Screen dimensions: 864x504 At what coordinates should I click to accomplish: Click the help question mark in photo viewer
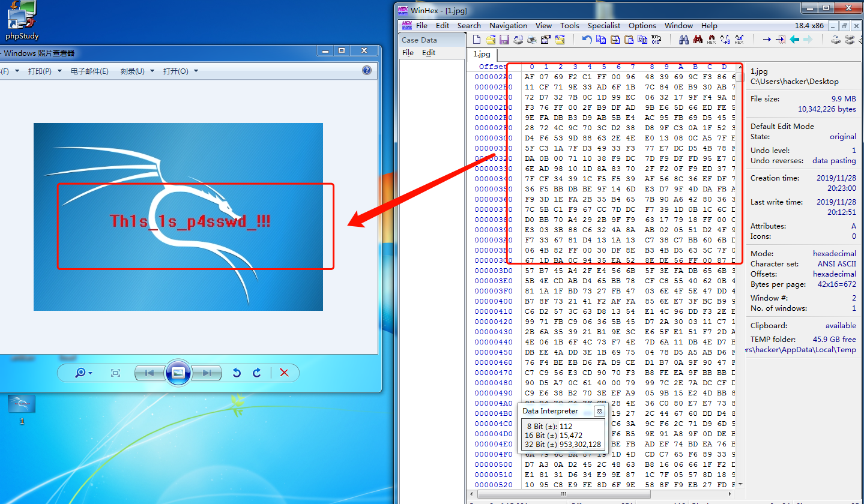click(367, 71)
